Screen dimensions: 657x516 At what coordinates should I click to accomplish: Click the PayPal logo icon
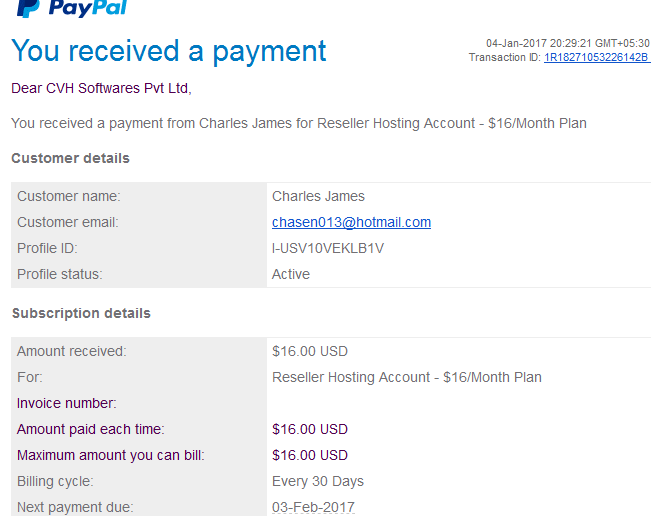pos(28,8)
